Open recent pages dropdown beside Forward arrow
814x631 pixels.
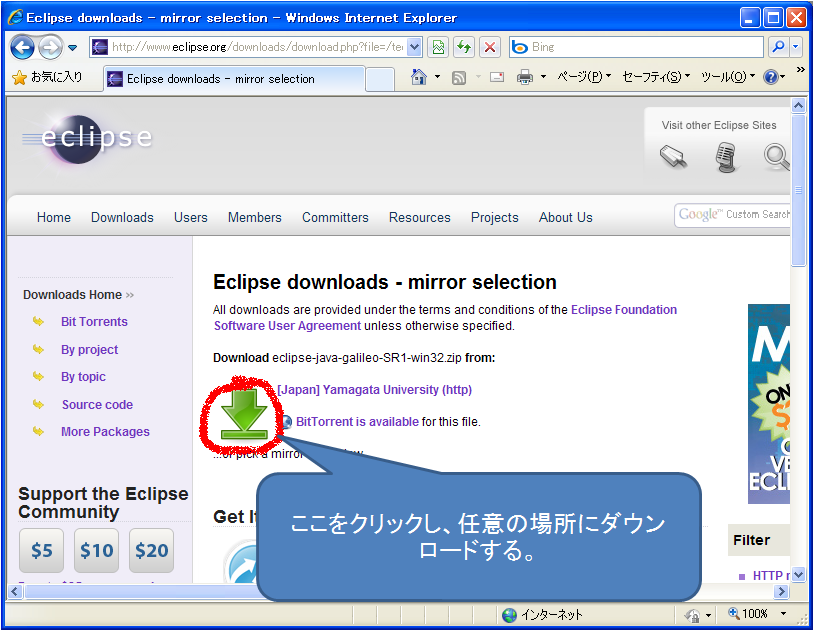[73, 48]
